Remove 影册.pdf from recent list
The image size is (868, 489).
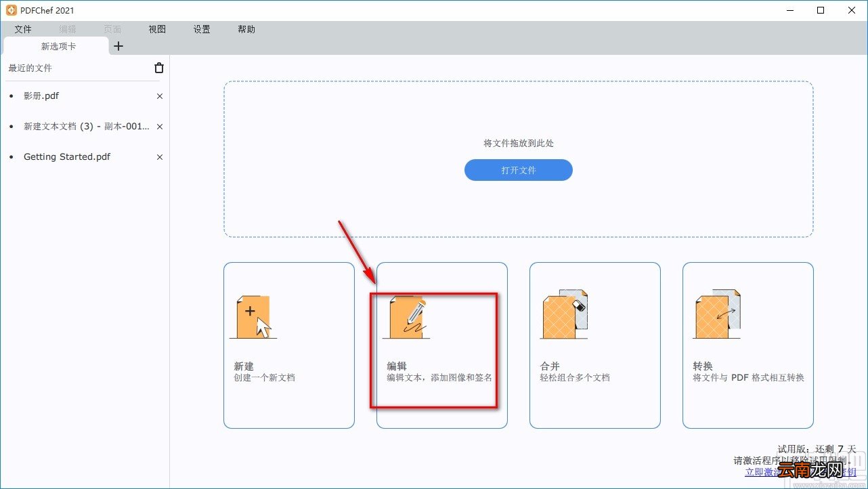click(160, 96)
